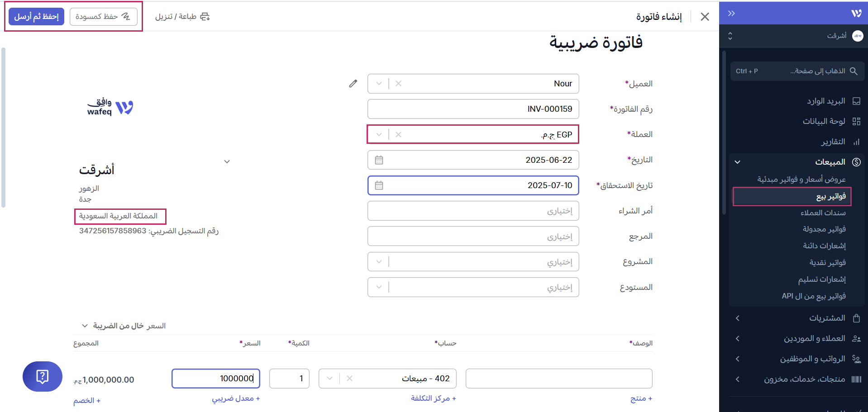Open the المشروع project dropdown
The height and width of the screenshot is (412, 868).
[379, 262]
